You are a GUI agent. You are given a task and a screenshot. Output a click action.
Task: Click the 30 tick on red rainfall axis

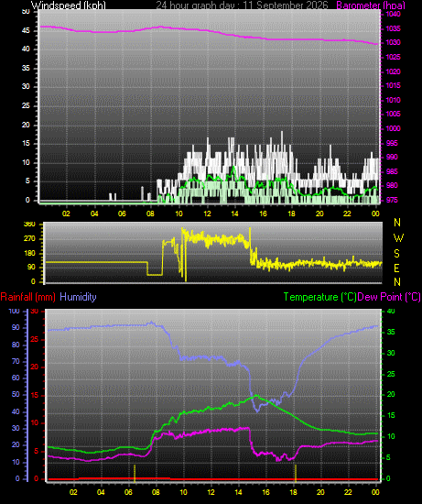tap(35, 312)
